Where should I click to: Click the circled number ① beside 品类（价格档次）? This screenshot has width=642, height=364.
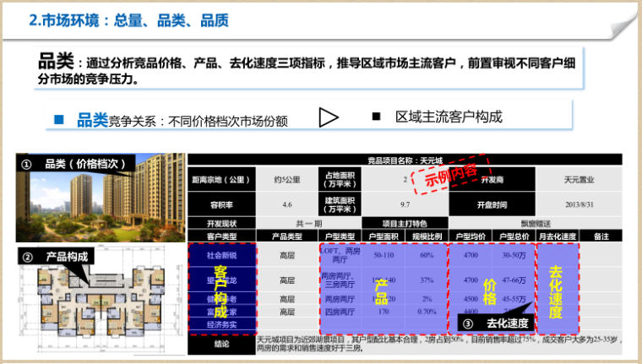pyautogui.click(x=27, y=165)
